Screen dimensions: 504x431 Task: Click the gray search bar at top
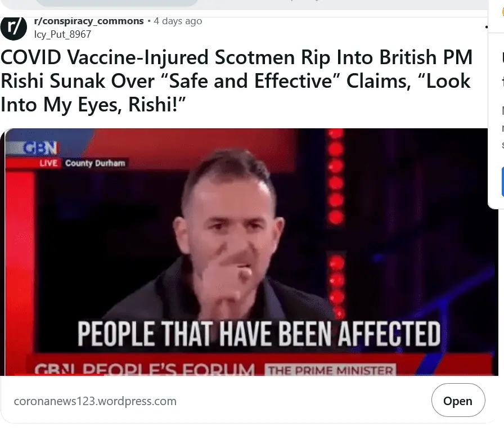(118, 3)
